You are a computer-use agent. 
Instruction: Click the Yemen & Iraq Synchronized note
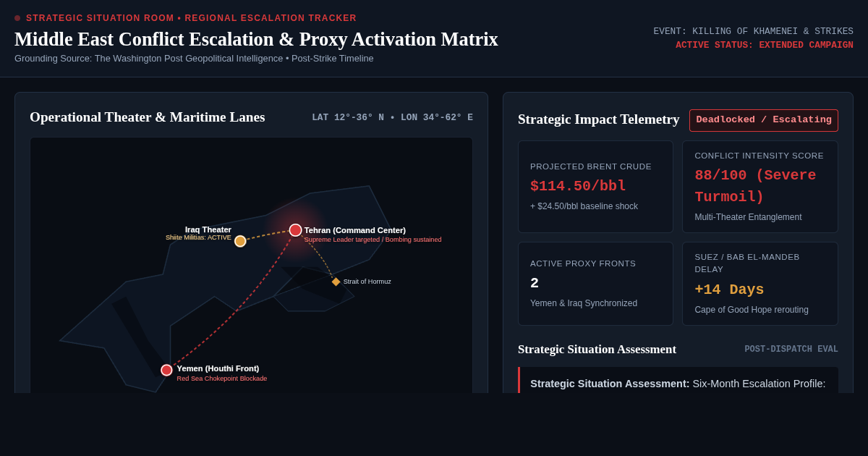(584, 303)
